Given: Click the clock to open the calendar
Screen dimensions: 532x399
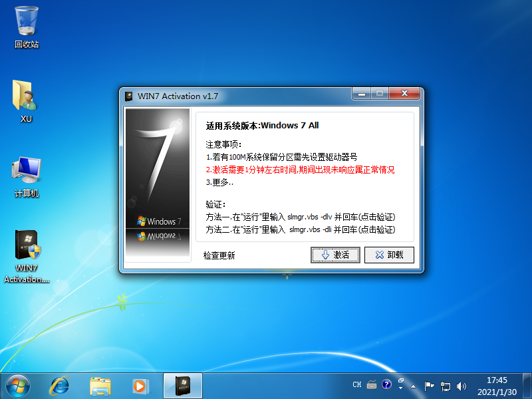Looking at the screenshot, I should coord(496,385).
